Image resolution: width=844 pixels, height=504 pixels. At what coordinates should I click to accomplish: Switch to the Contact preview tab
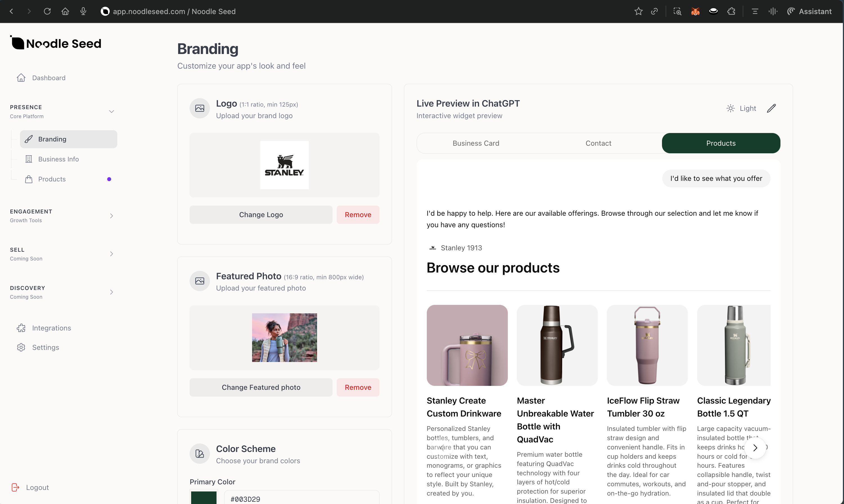598,143
